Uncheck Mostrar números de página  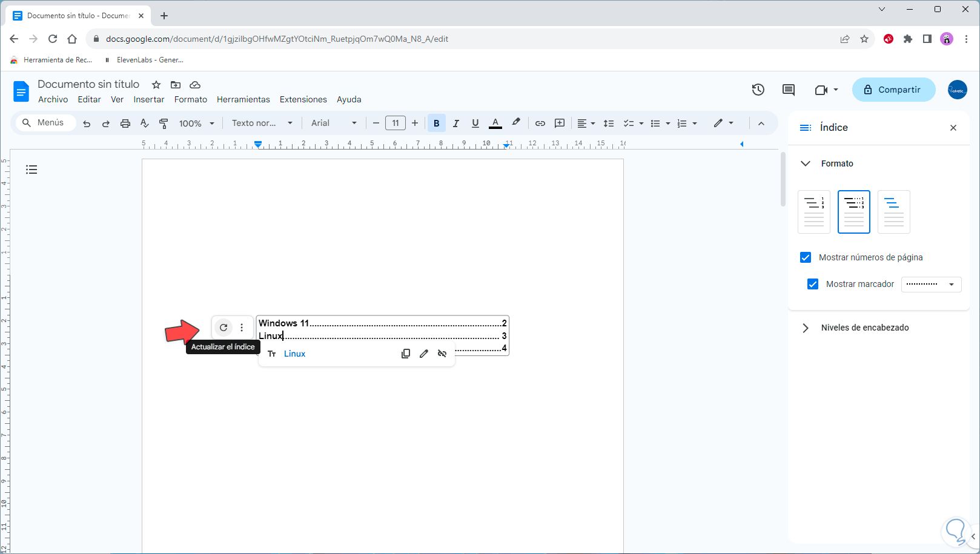(806, 257)
